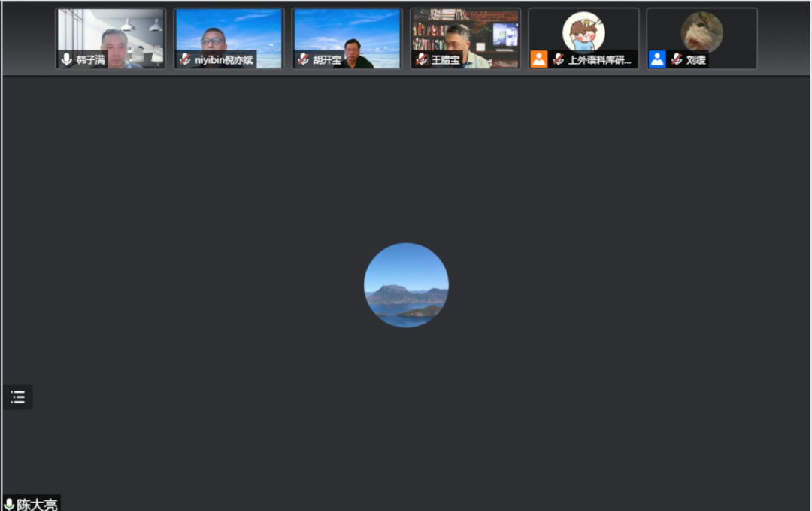This screenshot has width=812, height=511.
Task: Click the microphone icon beside 韩子满
Action: [x=67, y=59]
